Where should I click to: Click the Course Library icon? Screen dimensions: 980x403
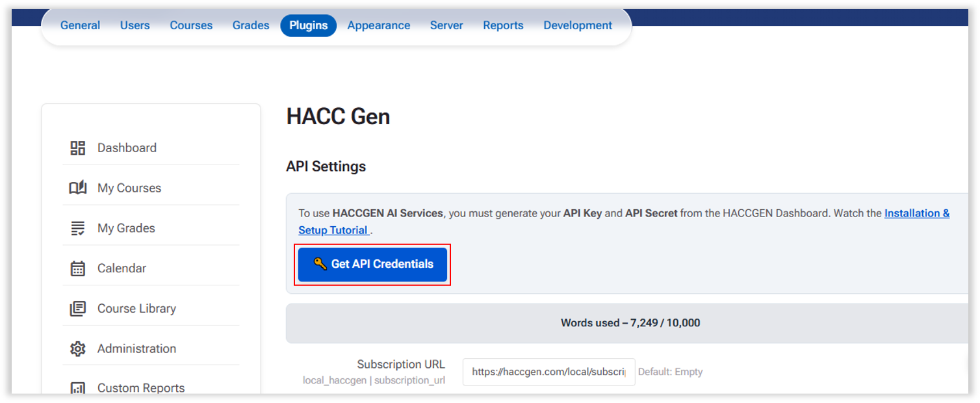click(78, 308)
